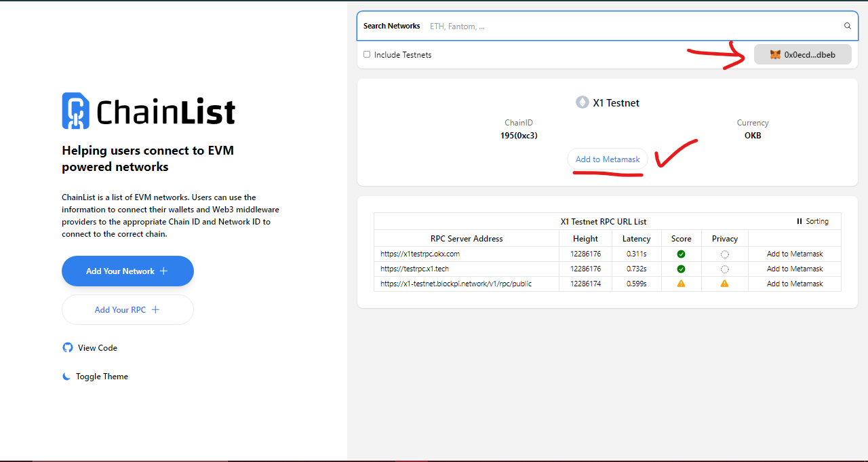Click height value 12286174
The width and height of the screenshot is (868, 462).
pyautogui.click(x=585, y=284)
